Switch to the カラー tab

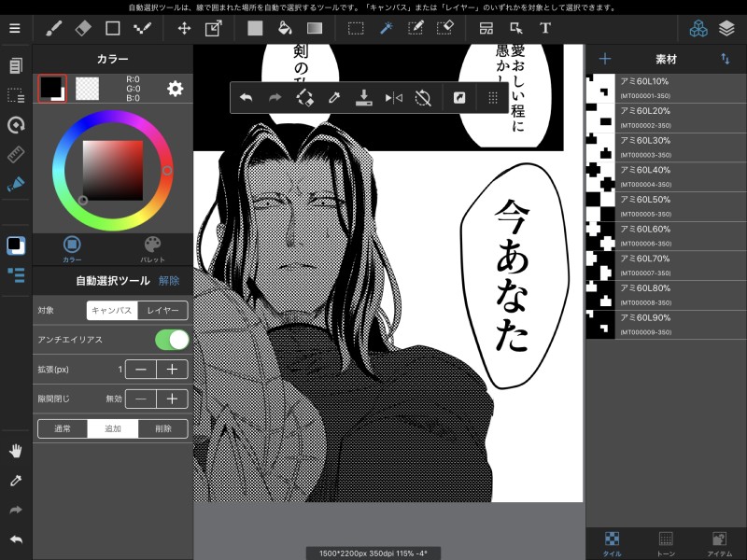[x=72, y=249]
